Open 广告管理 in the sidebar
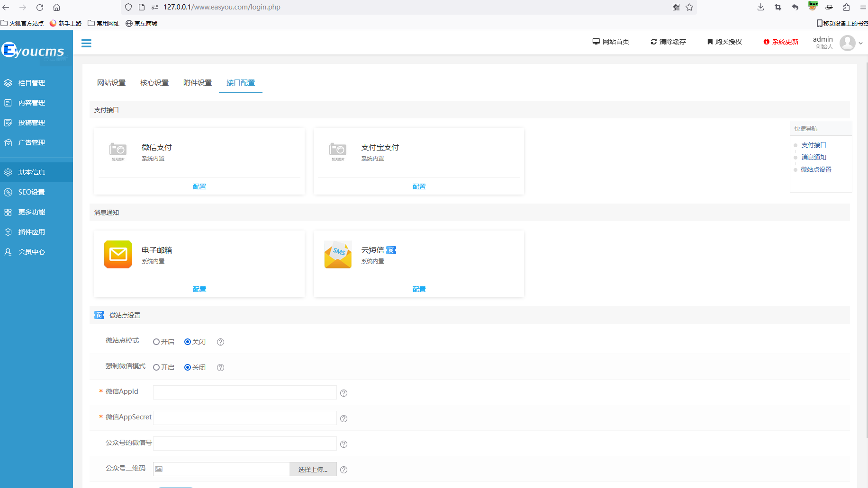Viewport: 868px width, 488px height. (36, 142)
